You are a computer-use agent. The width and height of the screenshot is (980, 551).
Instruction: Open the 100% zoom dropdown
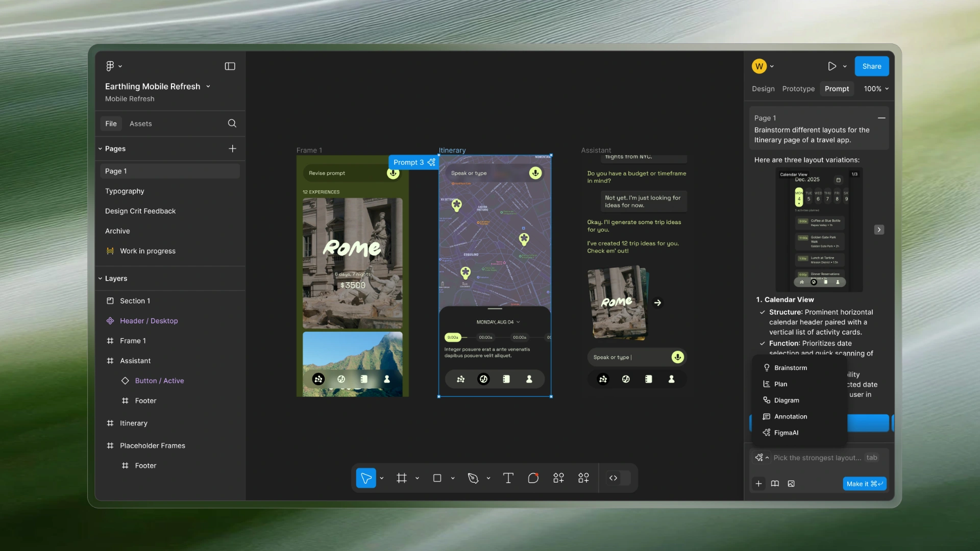(876, 89)
